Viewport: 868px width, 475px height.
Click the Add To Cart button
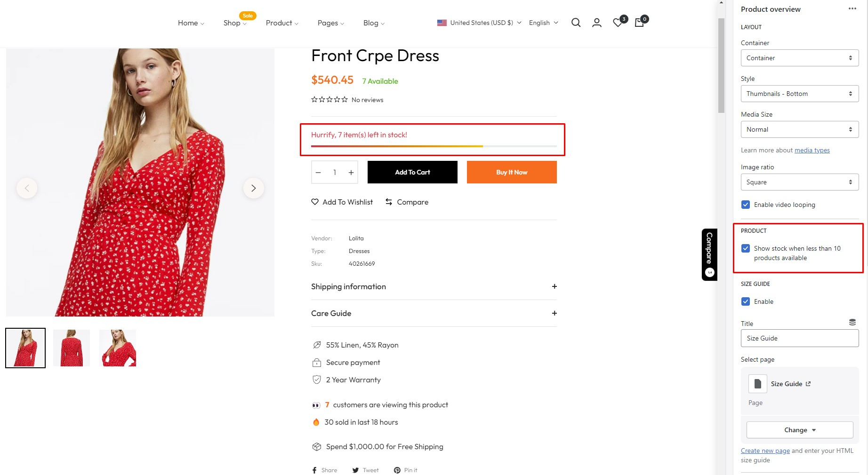click(412, 172)
